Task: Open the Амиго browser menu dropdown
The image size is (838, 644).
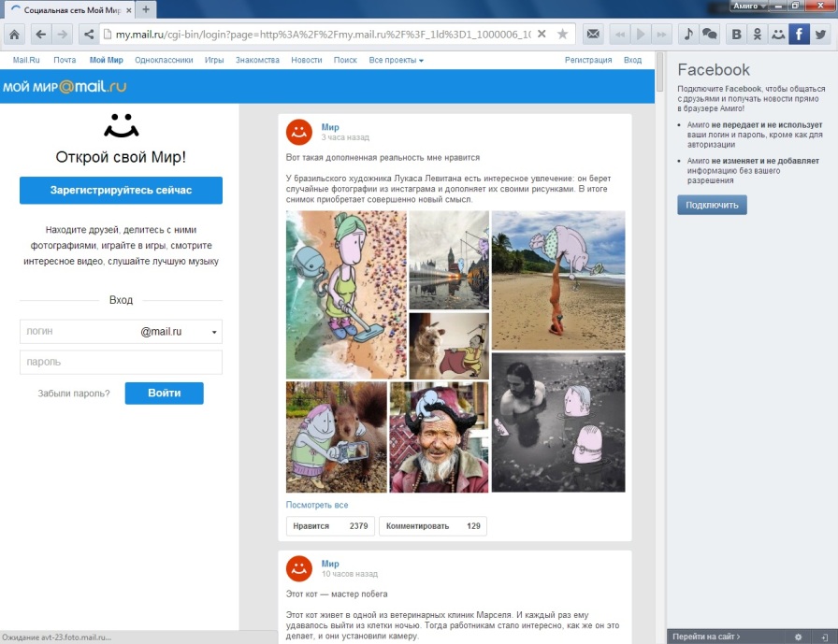Action: [749, 6]
